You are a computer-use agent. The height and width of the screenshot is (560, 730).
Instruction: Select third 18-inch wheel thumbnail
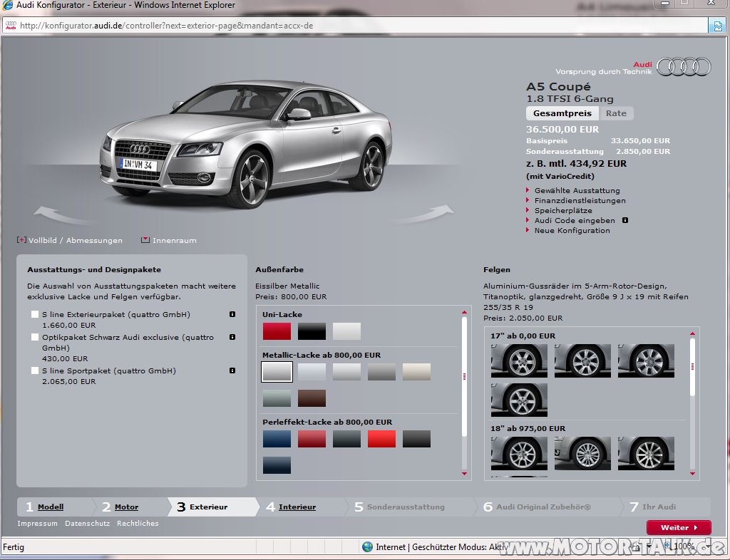tap(646, 453)
